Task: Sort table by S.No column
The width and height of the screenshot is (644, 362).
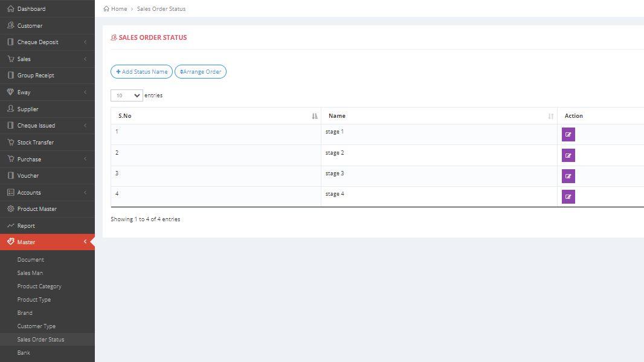Action: [216, 116]
